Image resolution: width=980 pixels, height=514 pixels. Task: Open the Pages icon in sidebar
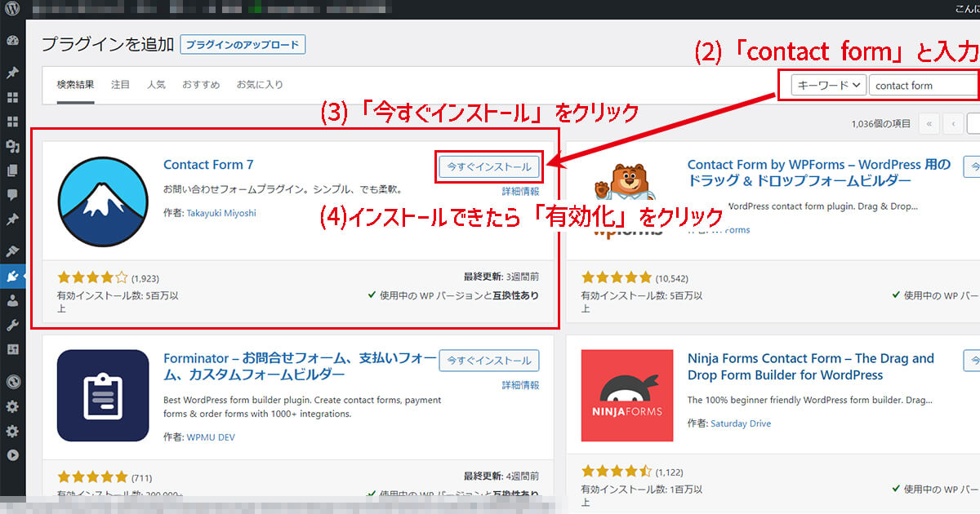tap(12, 171)
